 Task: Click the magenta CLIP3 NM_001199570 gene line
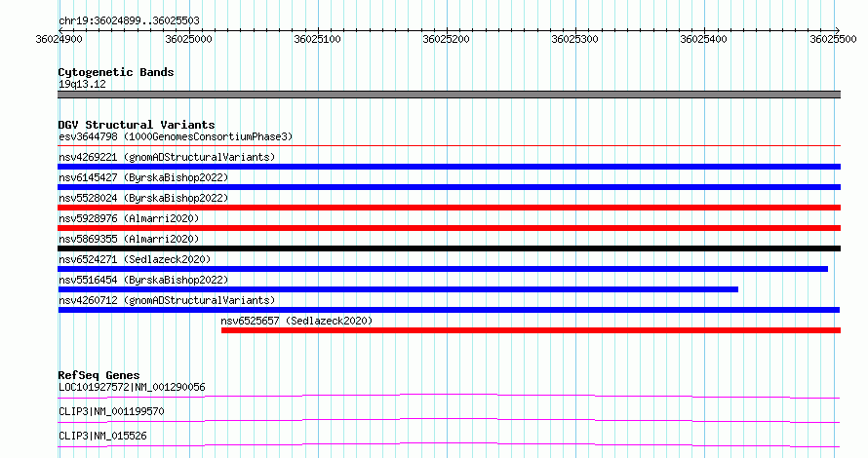[x=449, y=420]
